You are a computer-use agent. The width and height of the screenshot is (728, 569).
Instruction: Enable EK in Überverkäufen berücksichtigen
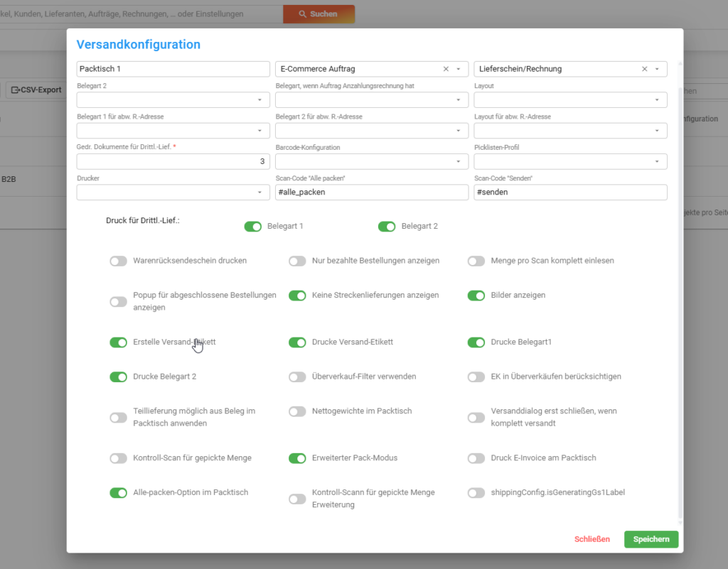click(x=476, y=377)
